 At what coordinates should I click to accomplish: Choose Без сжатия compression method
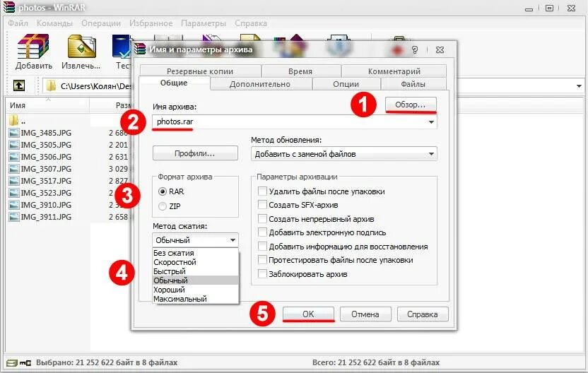(195, 253)
